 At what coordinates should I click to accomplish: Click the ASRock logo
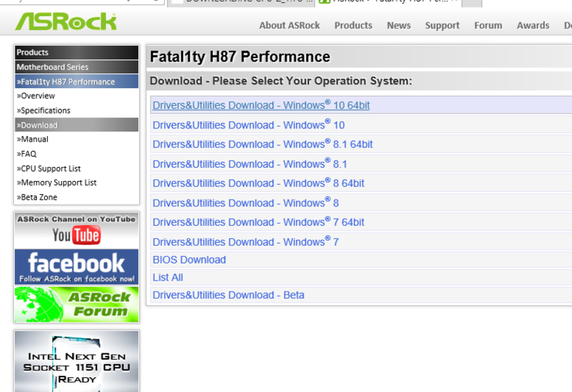pos(66,22)
